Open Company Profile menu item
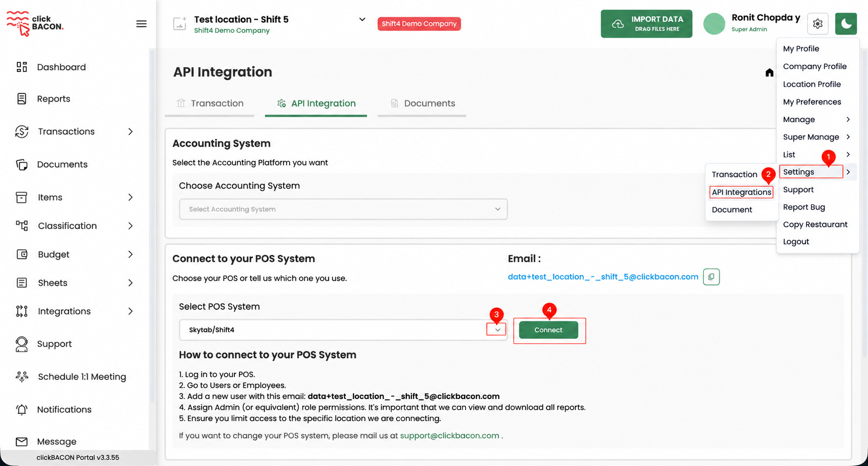The height and width of the screenshot is (466, 868). click(x=815, y=66)
